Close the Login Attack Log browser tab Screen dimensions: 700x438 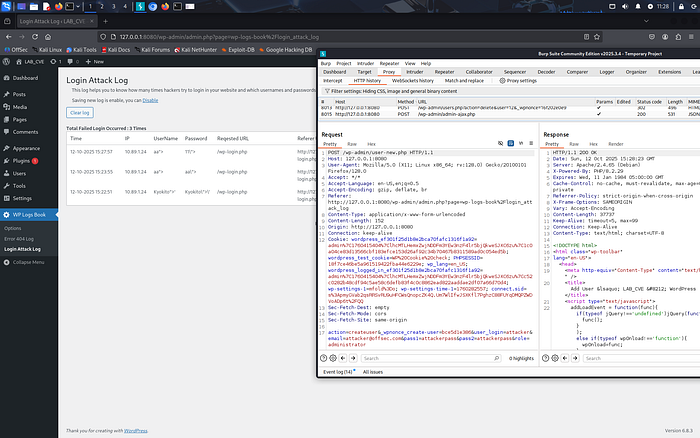click(92, 21)
